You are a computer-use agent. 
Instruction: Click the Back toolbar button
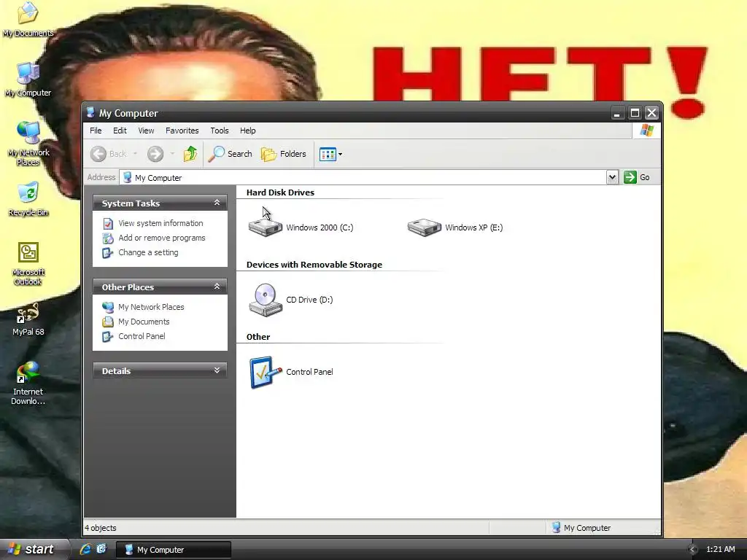point(109,154)
